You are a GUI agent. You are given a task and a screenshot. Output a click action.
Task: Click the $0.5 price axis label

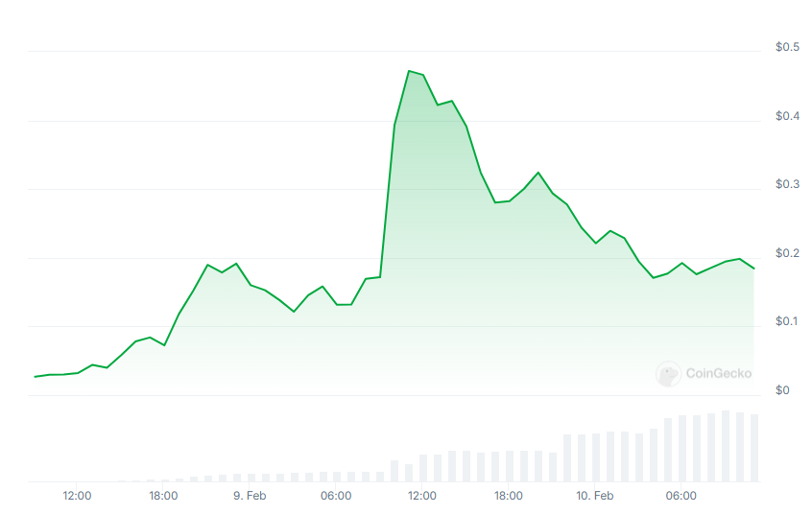[x=787, y=48]
